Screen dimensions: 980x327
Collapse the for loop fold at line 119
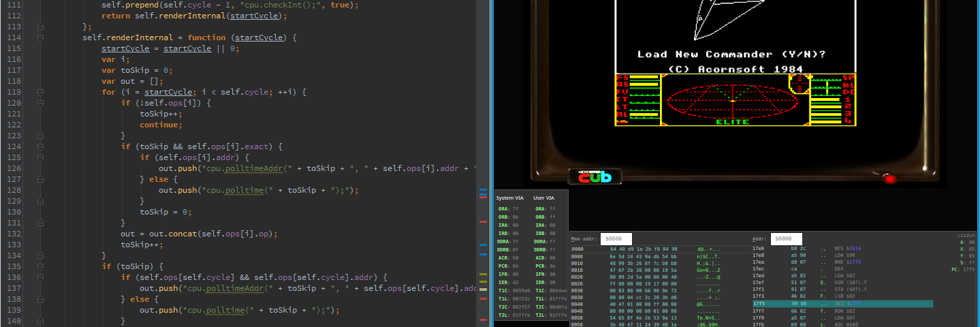pos(40,92)
